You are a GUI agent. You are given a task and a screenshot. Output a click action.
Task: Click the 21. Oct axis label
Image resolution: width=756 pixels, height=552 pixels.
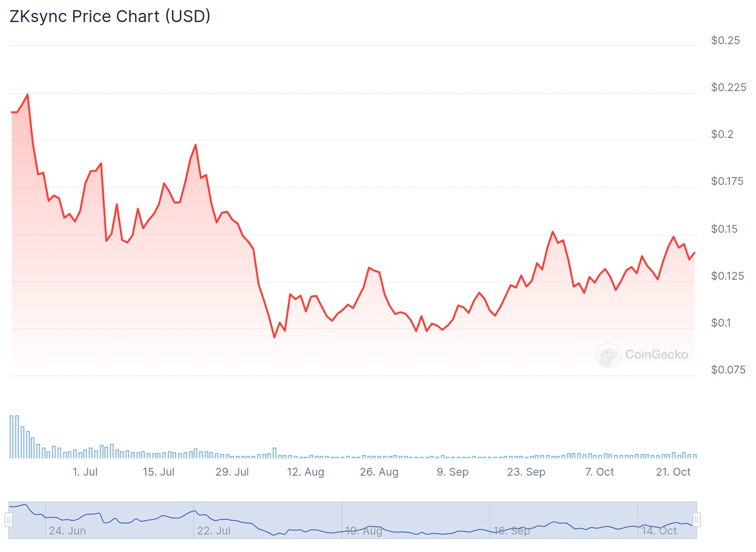[x=673, y=472]
